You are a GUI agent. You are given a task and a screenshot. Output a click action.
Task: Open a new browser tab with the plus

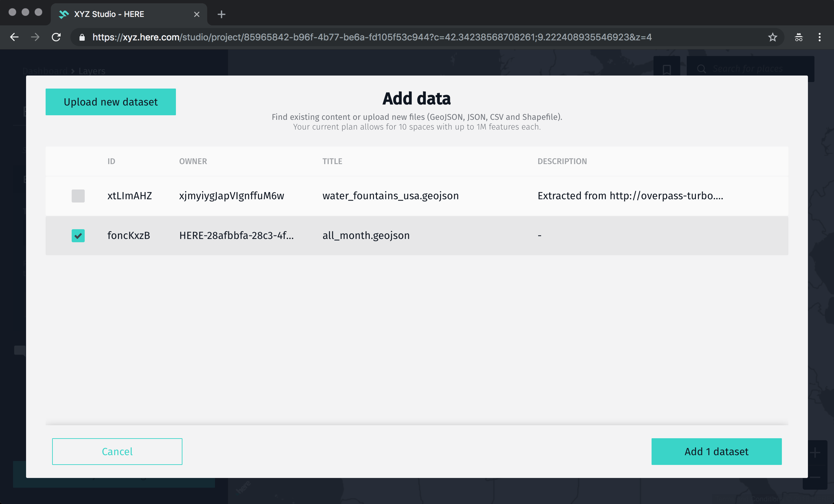(221, 14)
